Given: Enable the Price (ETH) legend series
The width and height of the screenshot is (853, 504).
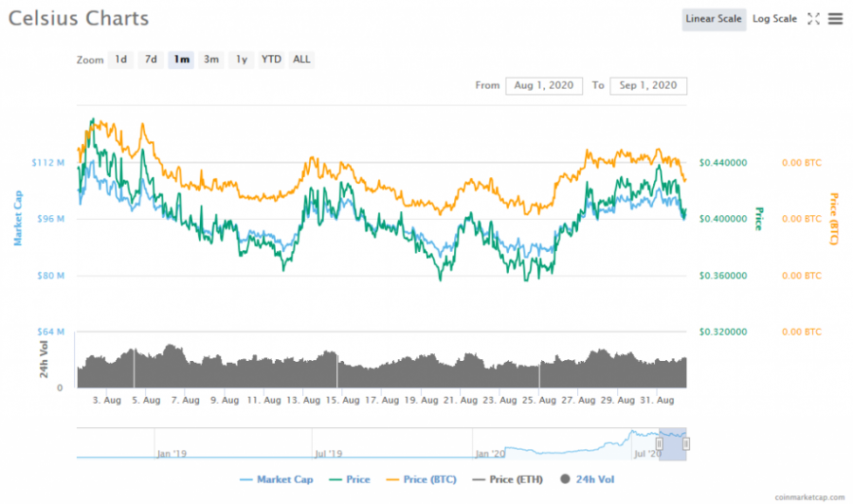Looking at the screenshot, I should [508, 479].
